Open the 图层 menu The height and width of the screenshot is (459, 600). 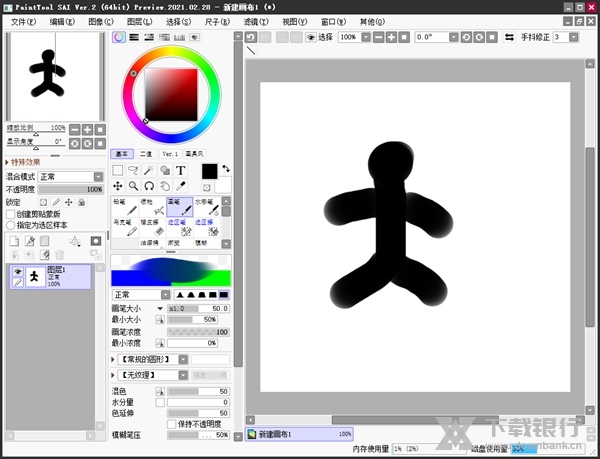141,21
